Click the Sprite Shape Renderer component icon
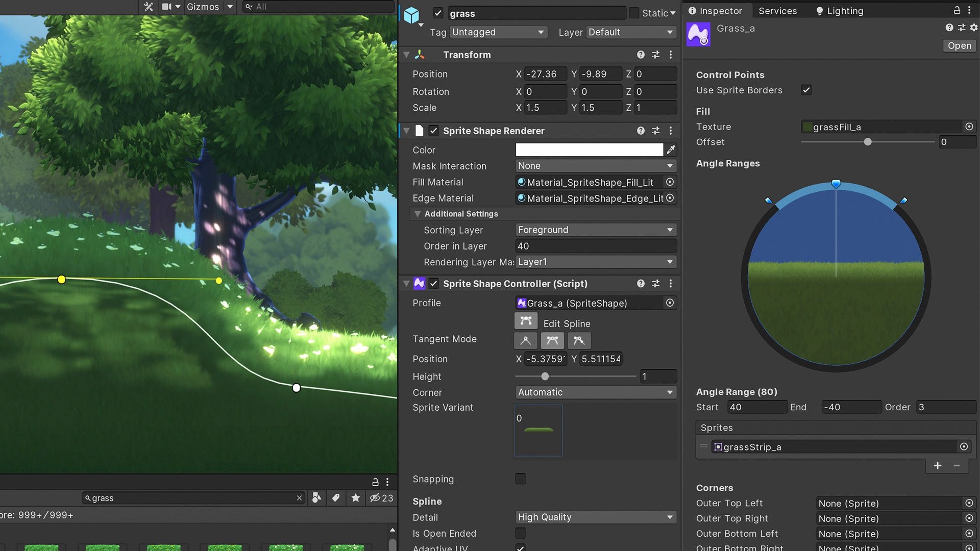The width and height of the screenshot is (980, 551). coord(420,131)
